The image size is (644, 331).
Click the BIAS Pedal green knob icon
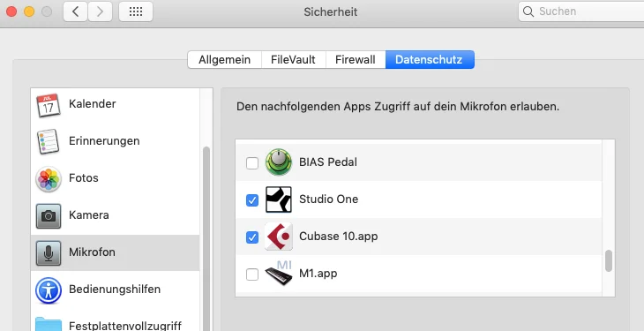click(279, 162)
